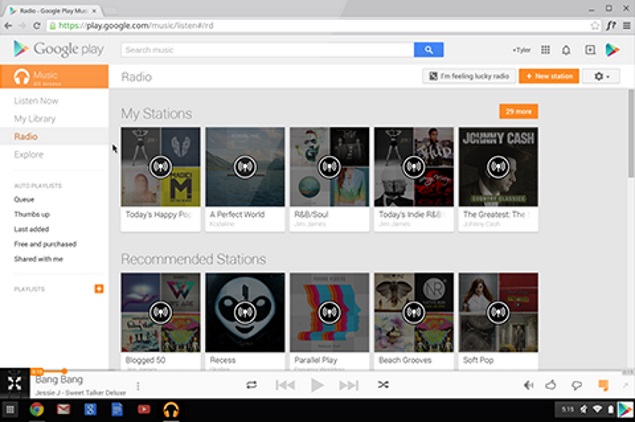Screen dimensions: 635x422
Task: Open Google Docs from the shelf
Action: [x=117, y=410]
